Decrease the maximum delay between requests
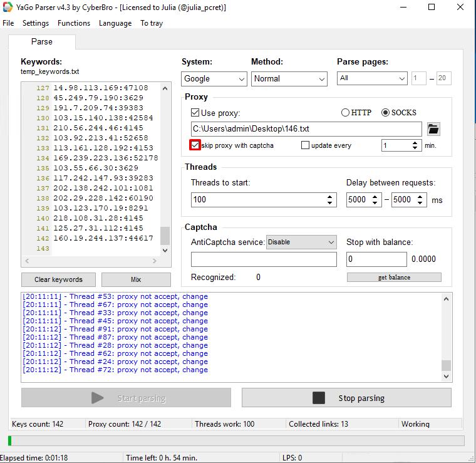 coord(420,202)
